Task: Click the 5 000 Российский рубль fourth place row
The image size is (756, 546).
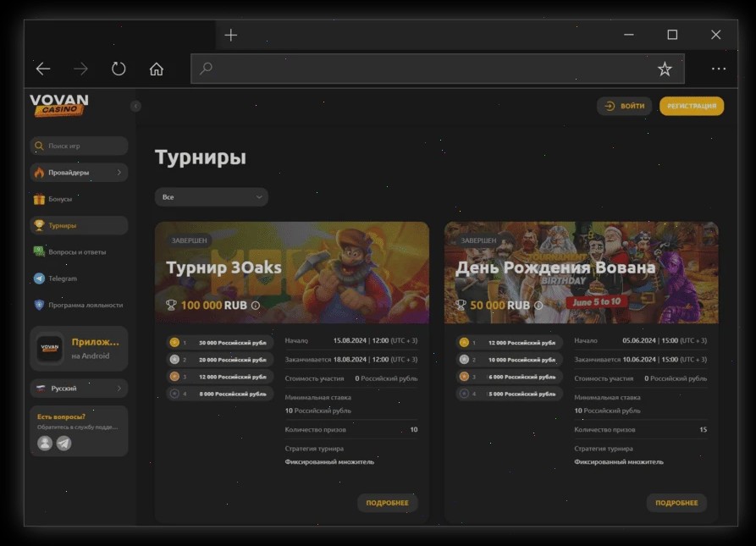Action: [509, 394]
